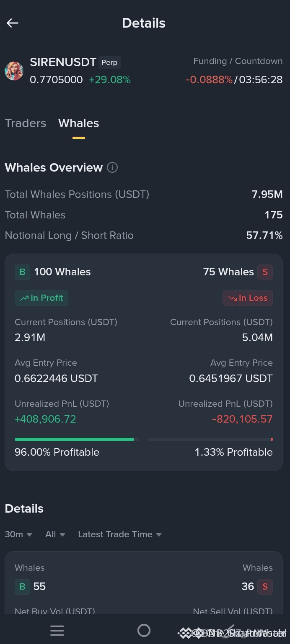
Task: Tap the SIRENUSDT pair name
Action: (63, 62)
